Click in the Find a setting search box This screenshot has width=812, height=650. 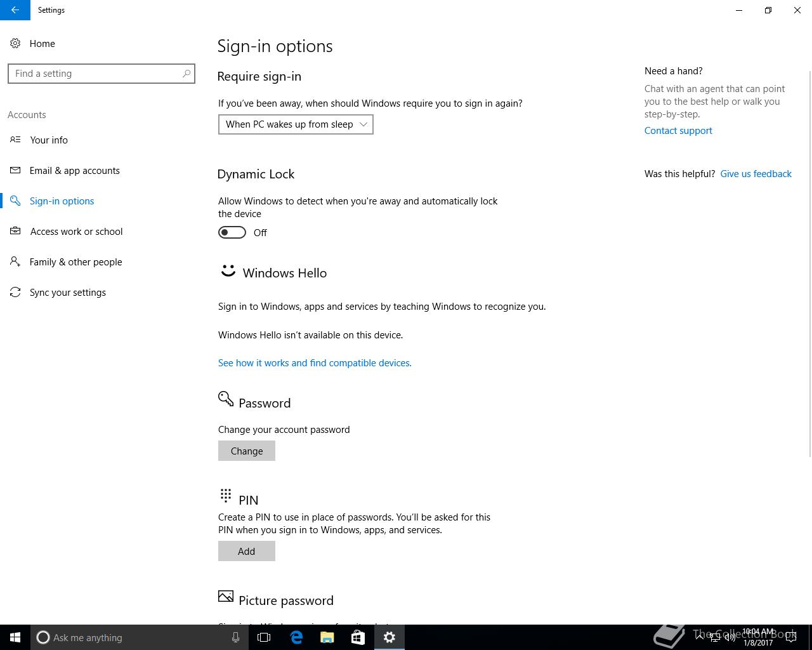coord(101,74)
